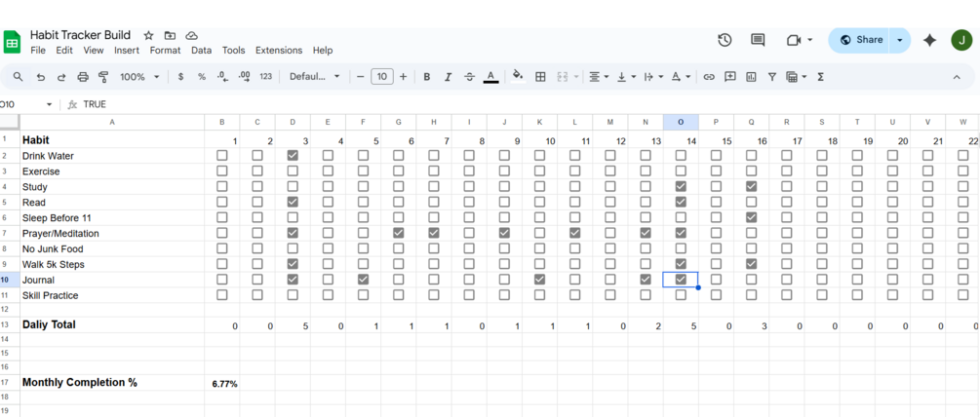
Task: Redo the last action
Action: click(61, 77)
